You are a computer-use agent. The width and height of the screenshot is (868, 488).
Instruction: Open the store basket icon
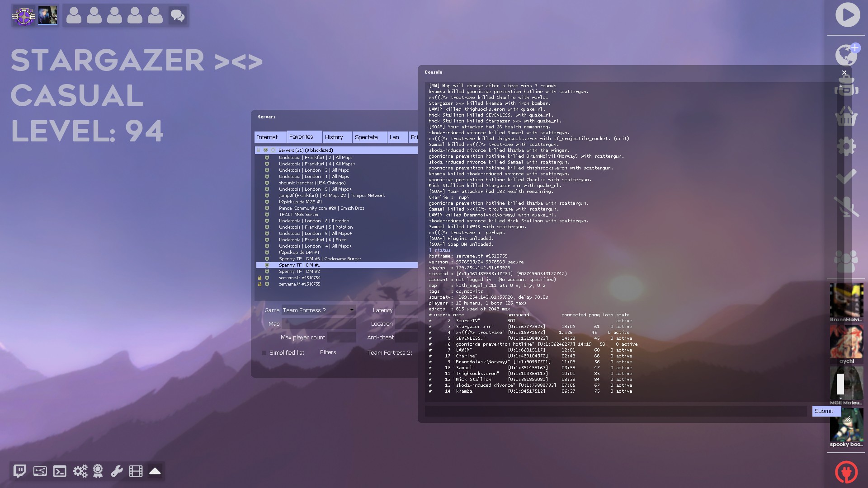[x=846, y=117]
